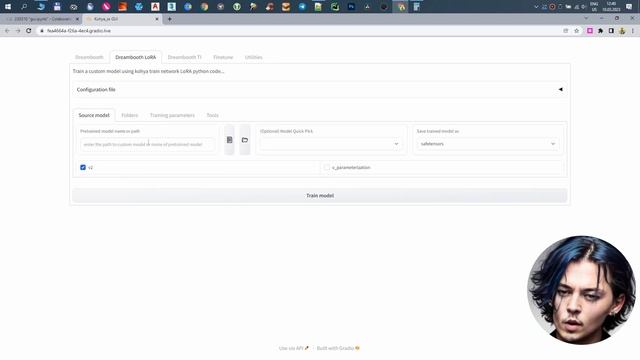The width and height of the screenshot is (640, 360).
Task: Bookmark this page with the star icon
Action: (x=577, y=31)
